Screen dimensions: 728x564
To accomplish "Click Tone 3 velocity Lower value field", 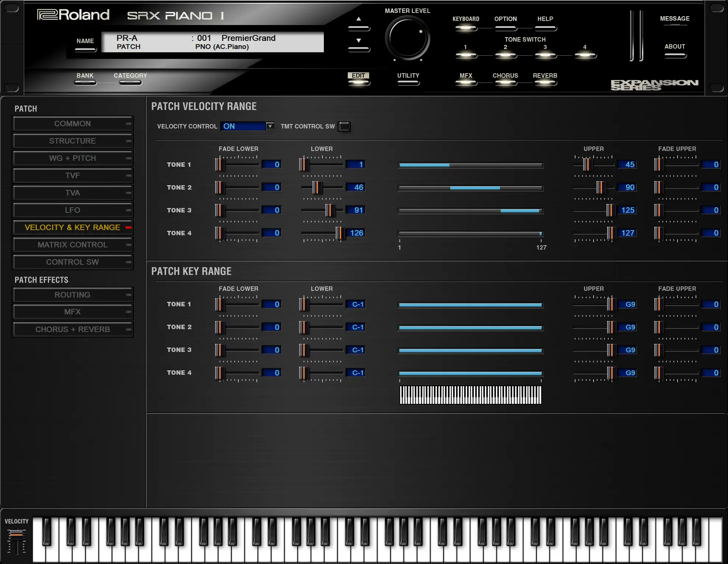I will 355,210.
